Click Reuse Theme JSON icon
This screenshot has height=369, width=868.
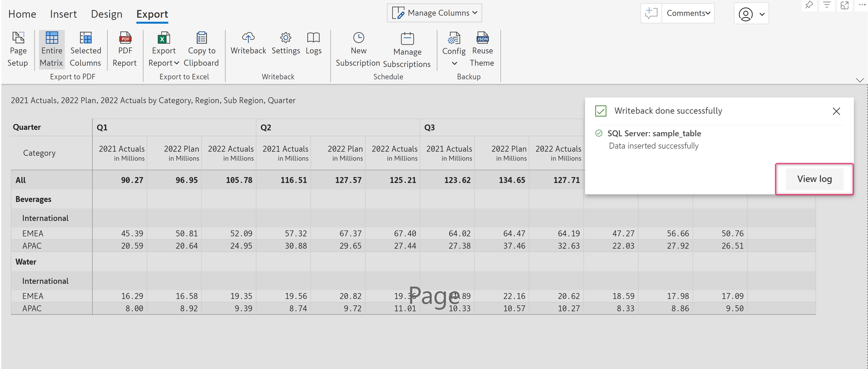pyautogui.click(x=482, y=38)
